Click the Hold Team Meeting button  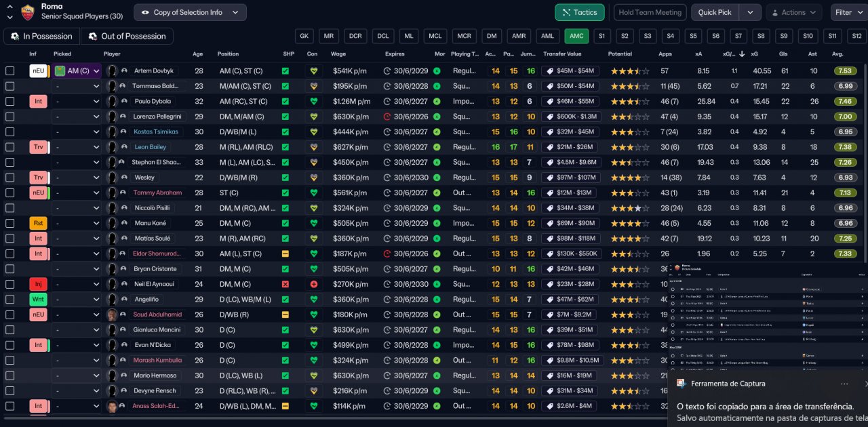click(x=650, y=12)
